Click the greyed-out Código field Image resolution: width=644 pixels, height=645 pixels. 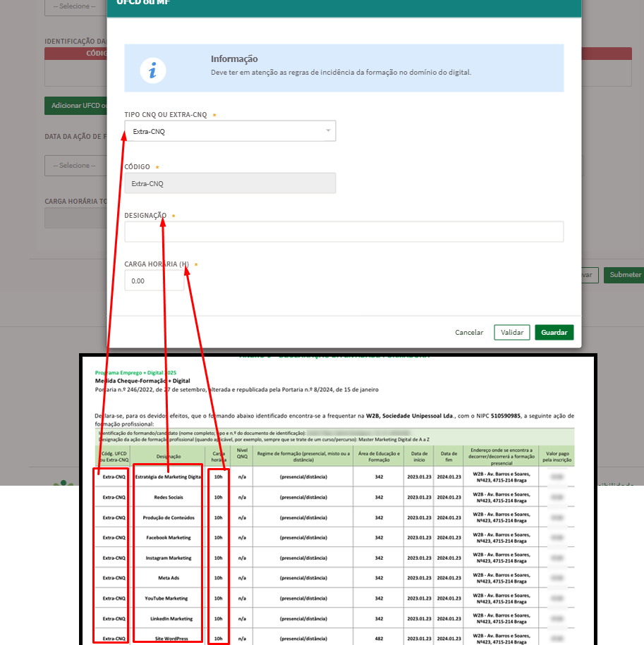pos(230,183)
